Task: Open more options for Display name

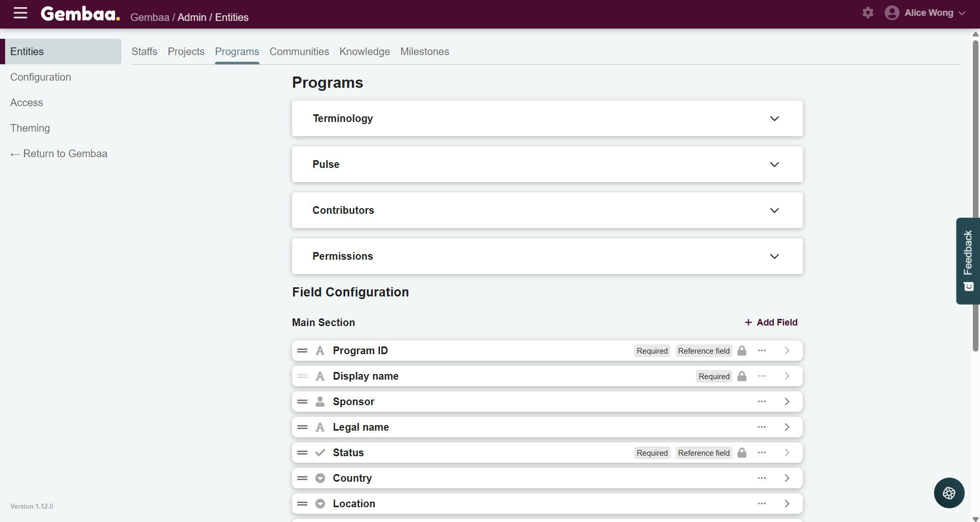Action: point(761,376)
